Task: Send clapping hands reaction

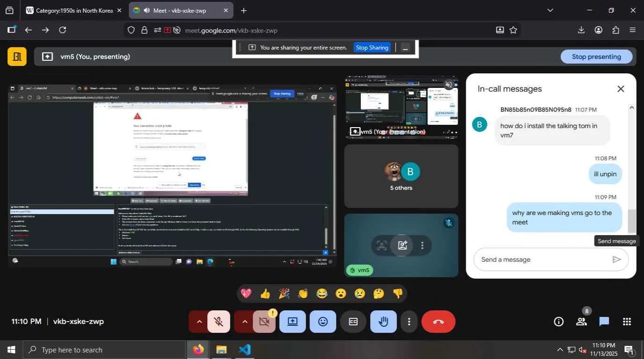Action: tap(303, 294)
